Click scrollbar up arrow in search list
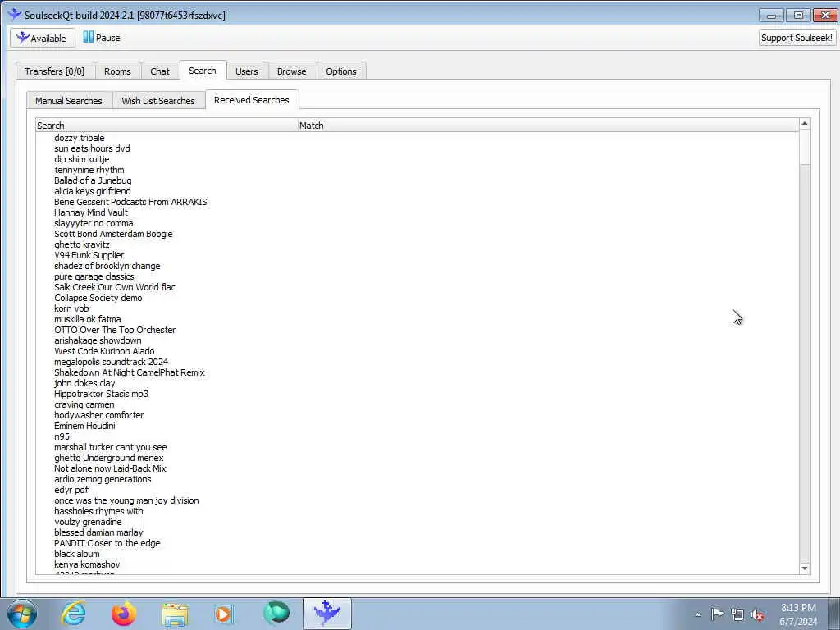The image size is (840, 630). tap(804, 124)
